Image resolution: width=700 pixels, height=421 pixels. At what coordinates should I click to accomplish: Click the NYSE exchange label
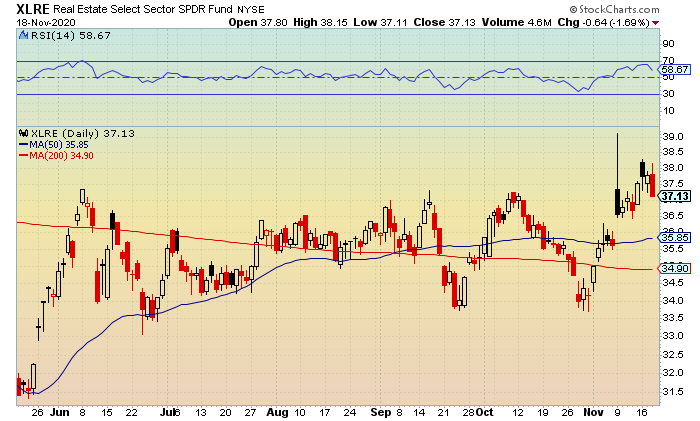251,9
